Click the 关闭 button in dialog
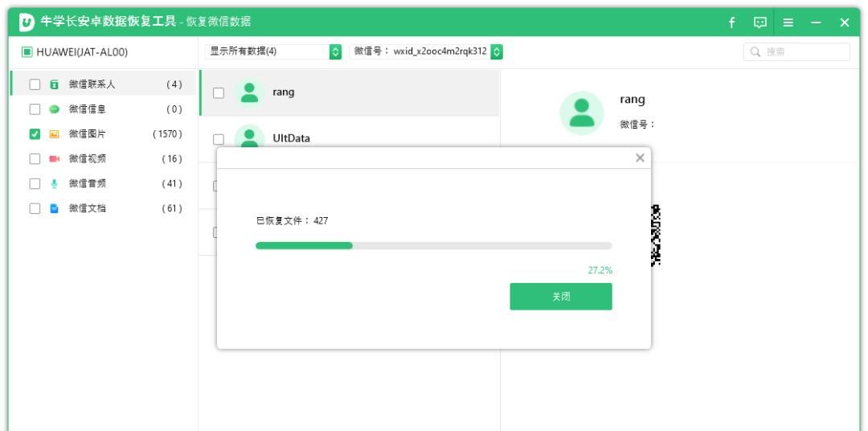 [561, 297]
